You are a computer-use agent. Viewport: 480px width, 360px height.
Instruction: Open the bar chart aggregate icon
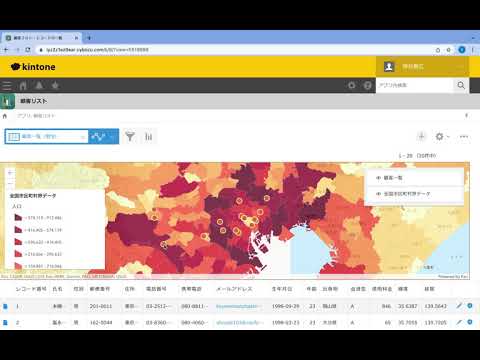click(x=148, y=136)
